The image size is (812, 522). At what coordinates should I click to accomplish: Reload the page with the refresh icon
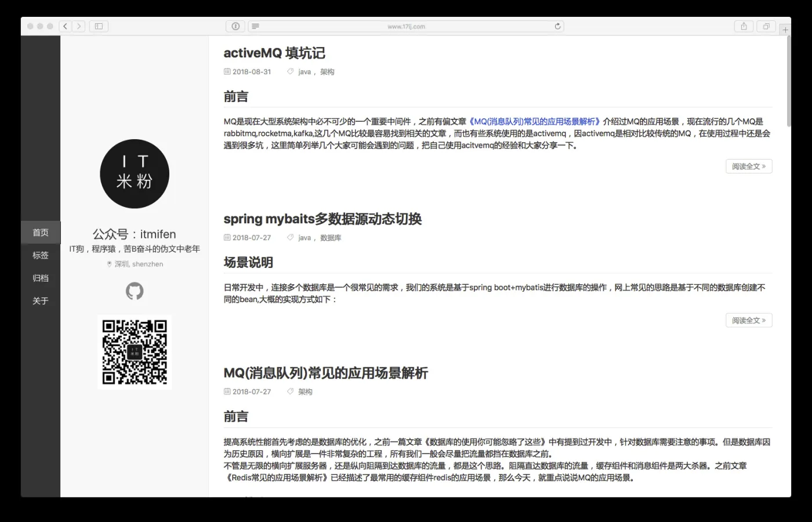[x=557, y=26]
